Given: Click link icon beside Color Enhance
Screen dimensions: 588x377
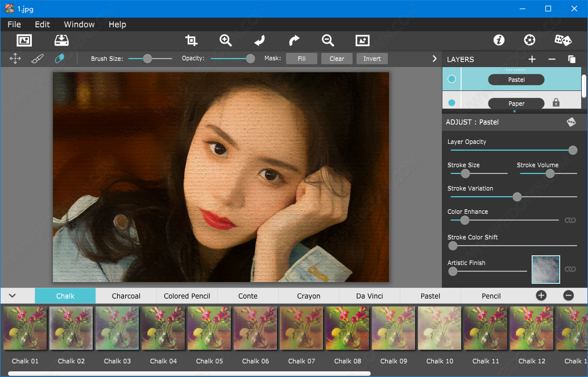Looking at the screenshot, I should pyautogui.click(x=570, y=220).
